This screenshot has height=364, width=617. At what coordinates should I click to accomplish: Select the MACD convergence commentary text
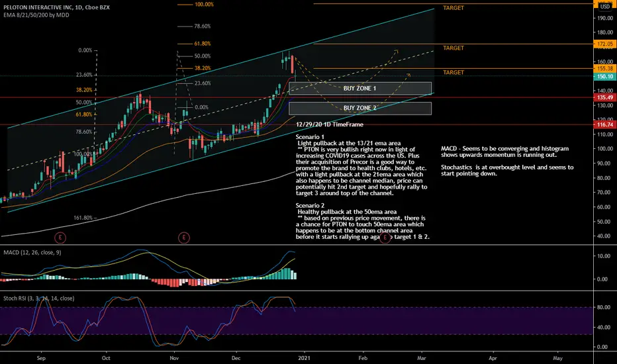[505, 152]
